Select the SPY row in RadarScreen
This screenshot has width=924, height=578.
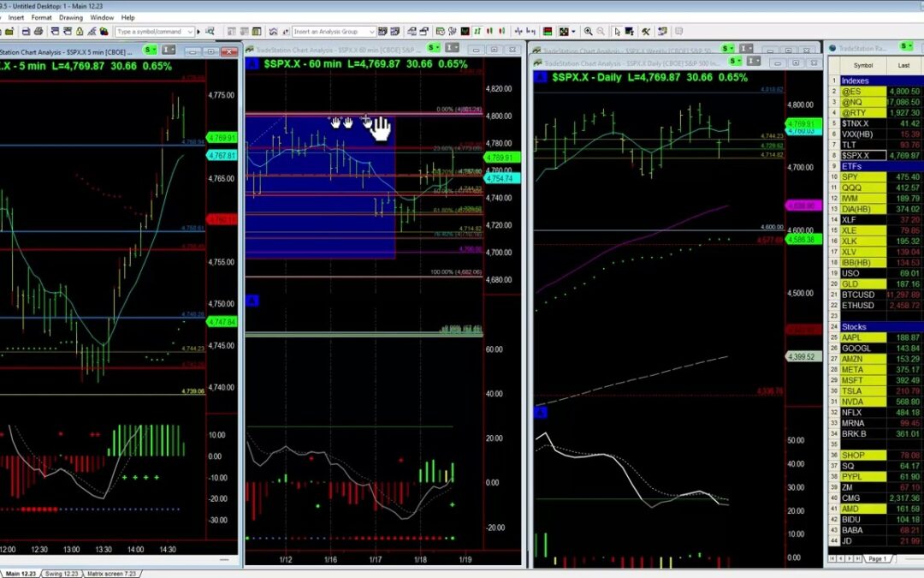[875, 177]
